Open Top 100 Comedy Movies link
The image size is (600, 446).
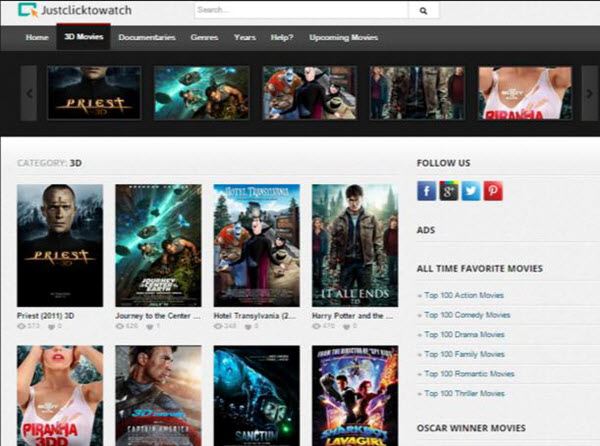point(467,315)
